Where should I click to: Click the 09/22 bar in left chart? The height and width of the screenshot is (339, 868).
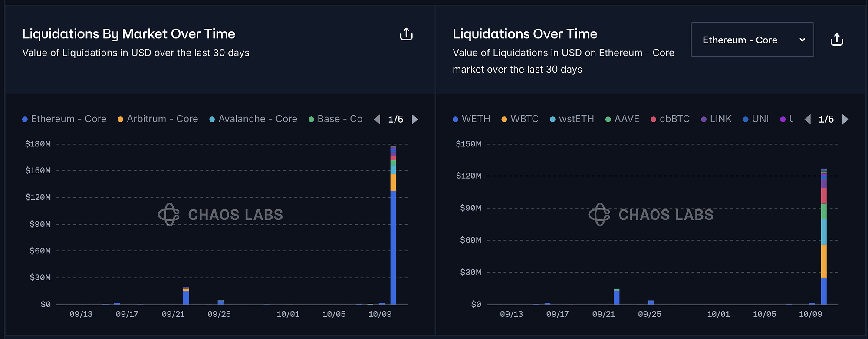coord(186,298)
